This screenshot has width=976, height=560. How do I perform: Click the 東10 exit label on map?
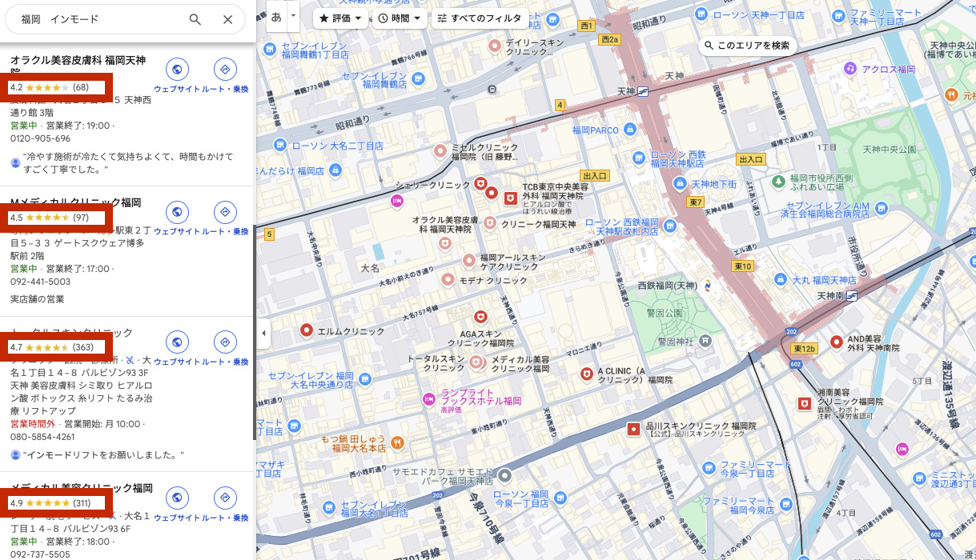[742, 266]
